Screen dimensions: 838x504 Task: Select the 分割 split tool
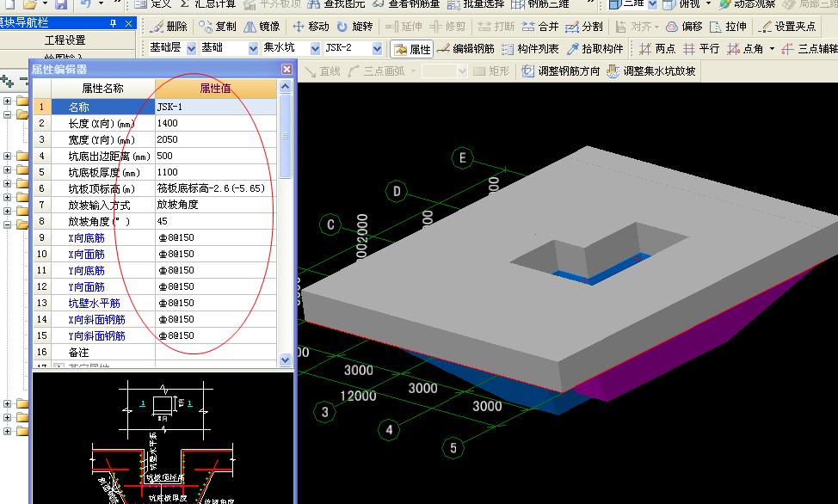[x=584, y=26]
